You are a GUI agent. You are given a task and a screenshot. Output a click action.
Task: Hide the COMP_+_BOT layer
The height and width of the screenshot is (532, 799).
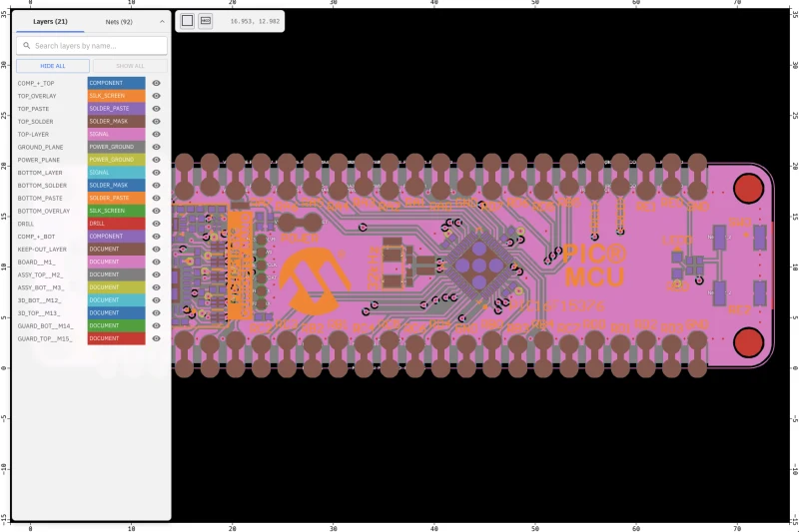click(157, 237)
